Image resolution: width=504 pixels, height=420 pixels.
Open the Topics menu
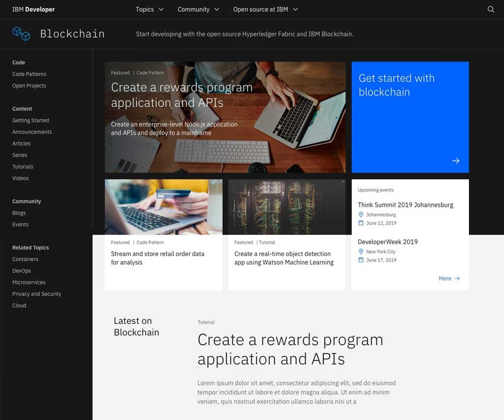[x=150, y=9]
